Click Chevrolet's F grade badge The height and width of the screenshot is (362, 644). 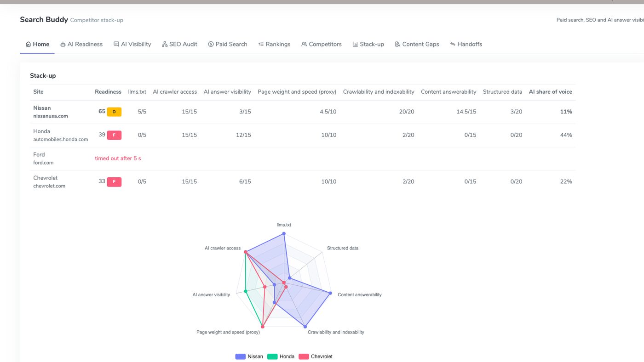pos(114,182)
